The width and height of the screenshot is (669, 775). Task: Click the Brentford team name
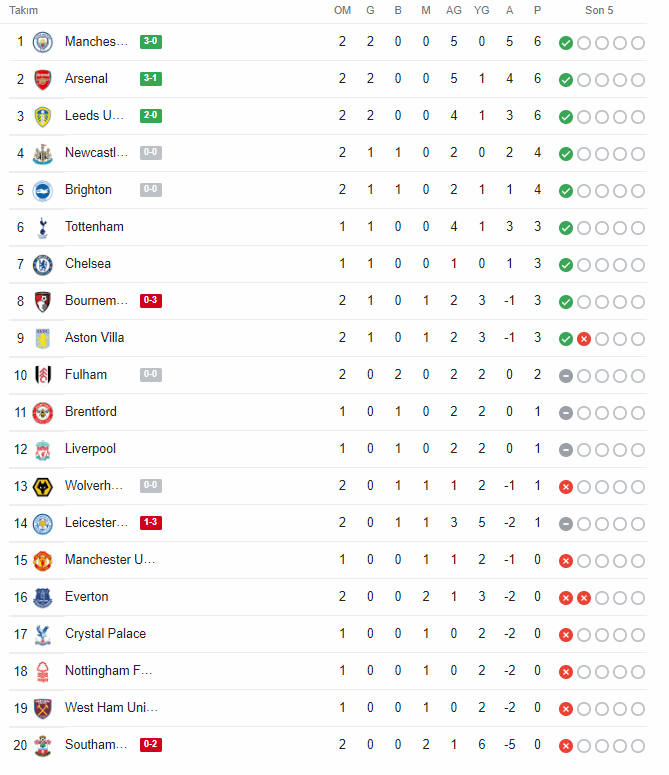point(91,411)
